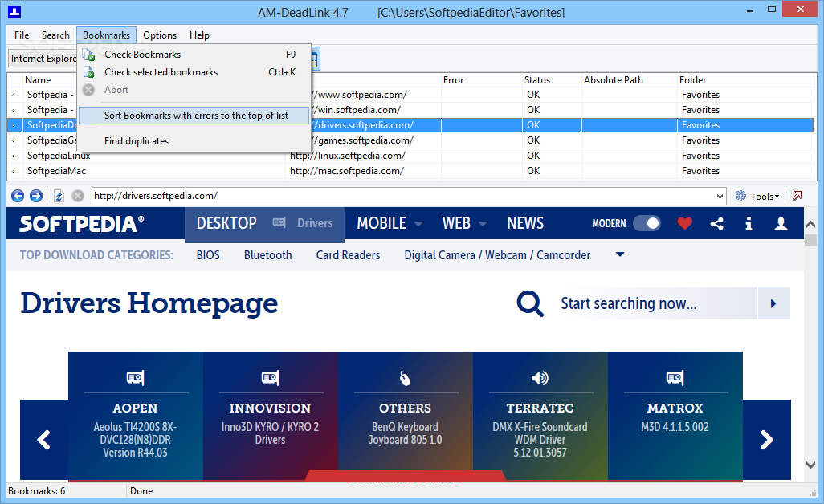This screenshot has width=824, height=504.
Task: Expand the MOBILE menu arrow
Action: pyautogui.click(x=418, y=224)
